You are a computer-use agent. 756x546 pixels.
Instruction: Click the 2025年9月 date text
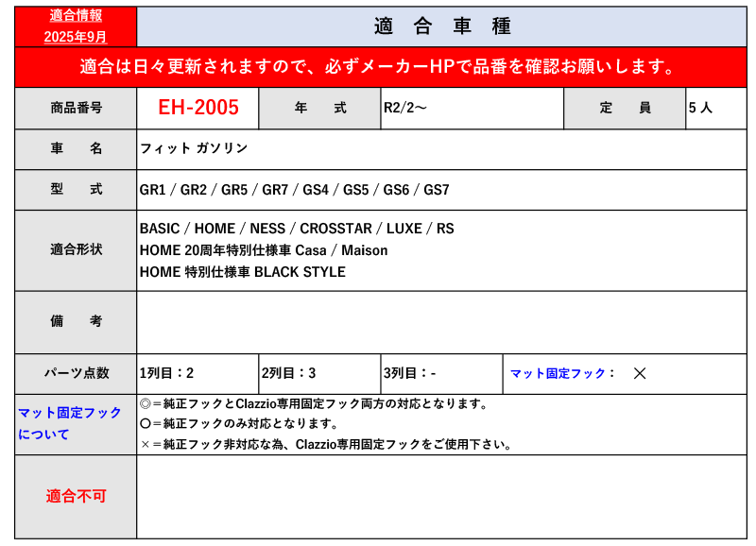(x=76, y=36)
